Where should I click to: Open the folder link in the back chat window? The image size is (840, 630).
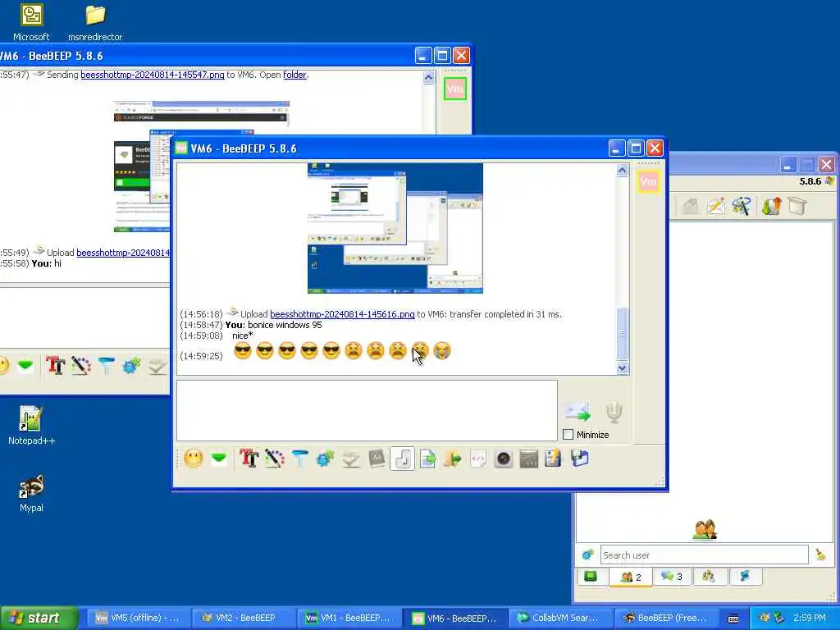[294, 75]
